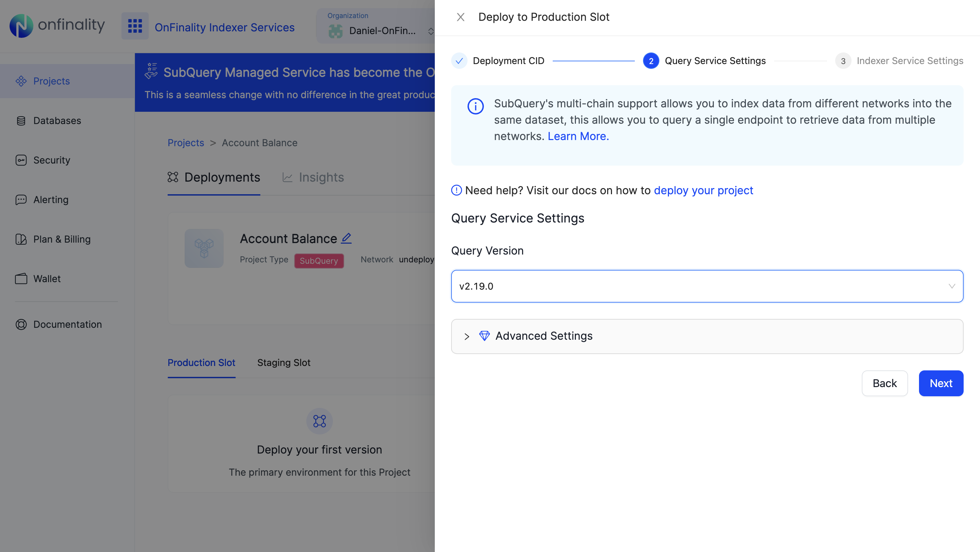Open Plan & Billing page
Screen dimensions: 980x552
tap(62, 239)
